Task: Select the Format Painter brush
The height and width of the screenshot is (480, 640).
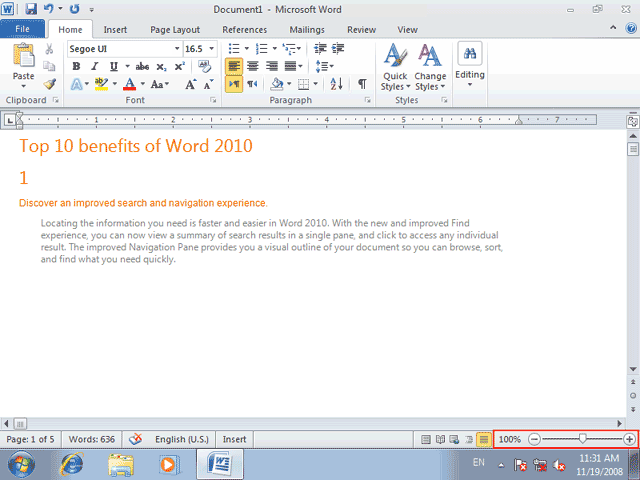Action: (49, 84)
